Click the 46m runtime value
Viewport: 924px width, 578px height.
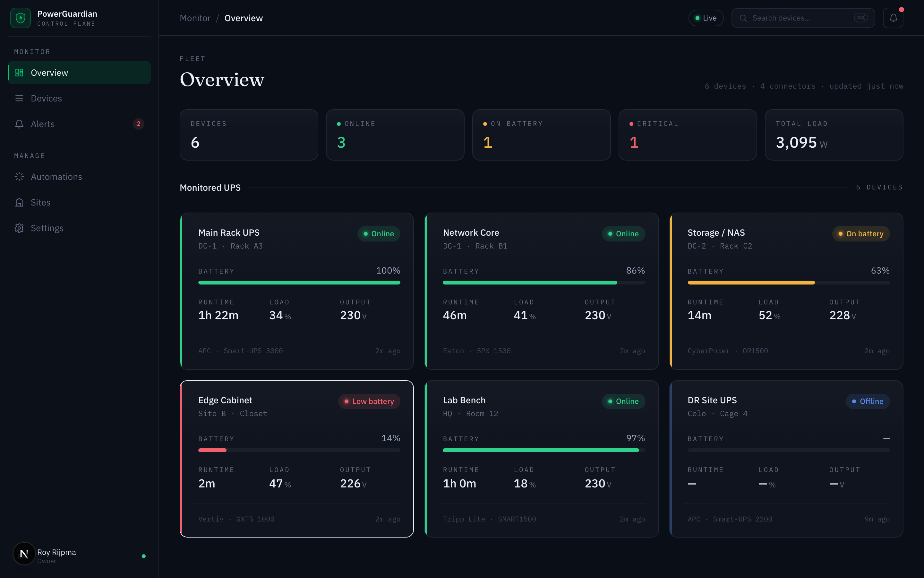click(x=455, y=315)
